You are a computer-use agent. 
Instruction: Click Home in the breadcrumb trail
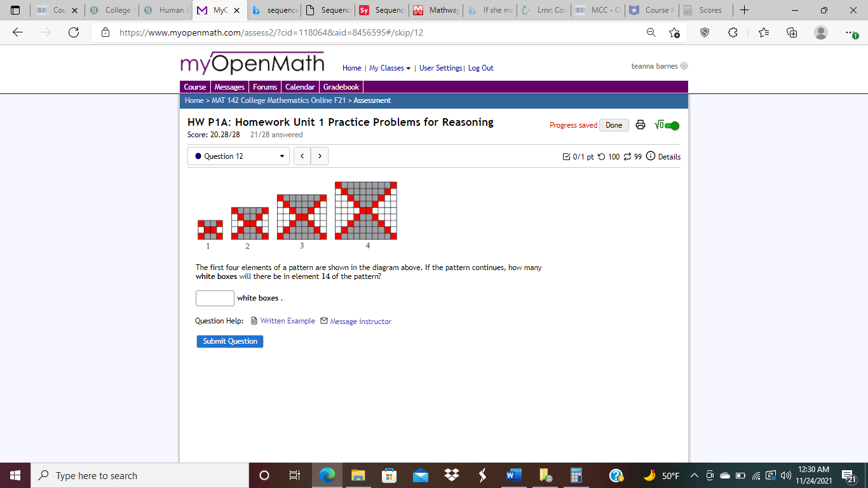(194, 100)
